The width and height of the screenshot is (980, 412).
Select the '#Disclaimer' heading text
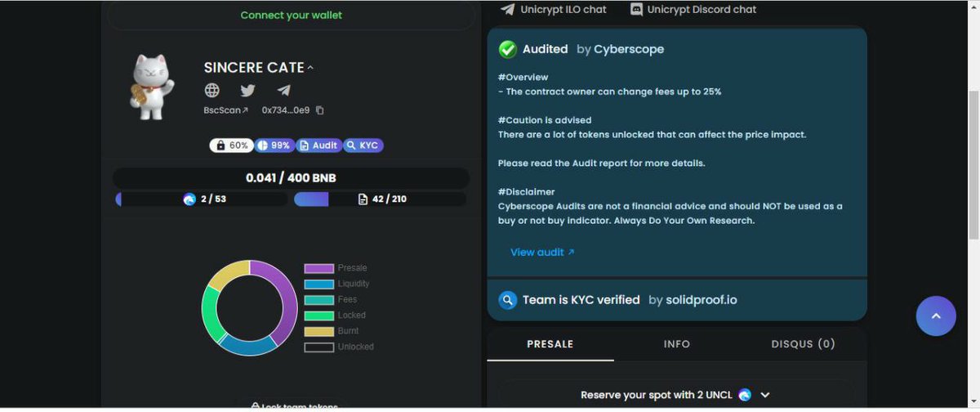(x=526, y=192)
